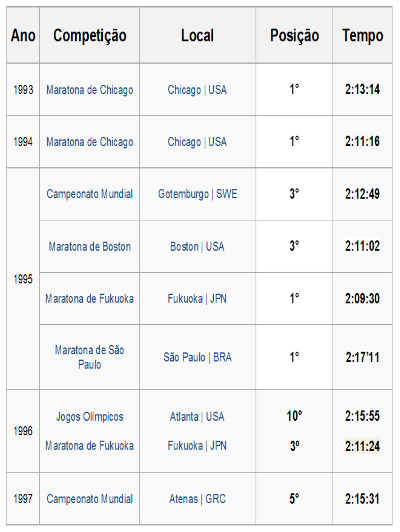Open the São Paulo | BRA location link

pos(197,357)
